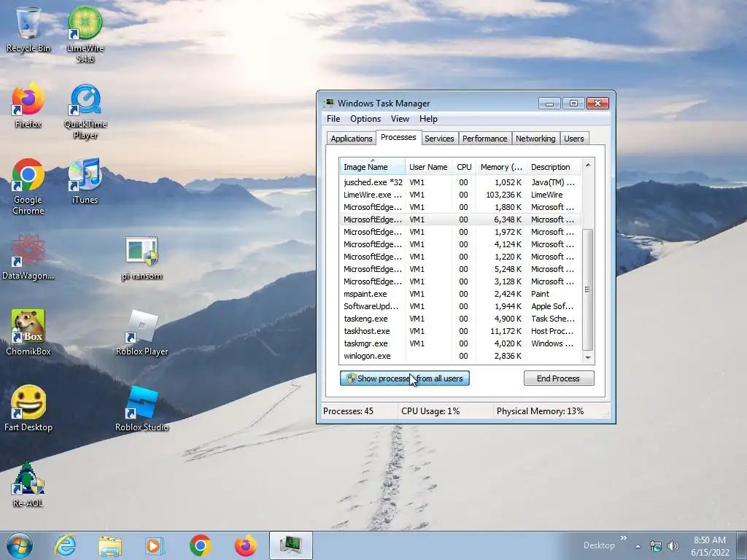The height and width of the screenshot is (560, 747).
Task: Select the Roblox Player desktop icon
Action: coord(142,332)
